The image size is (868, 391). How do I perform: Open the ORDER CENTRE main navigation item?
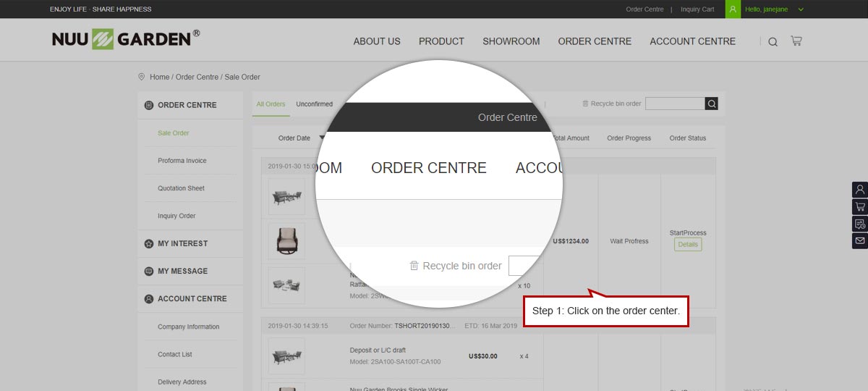tap(595, 41)
